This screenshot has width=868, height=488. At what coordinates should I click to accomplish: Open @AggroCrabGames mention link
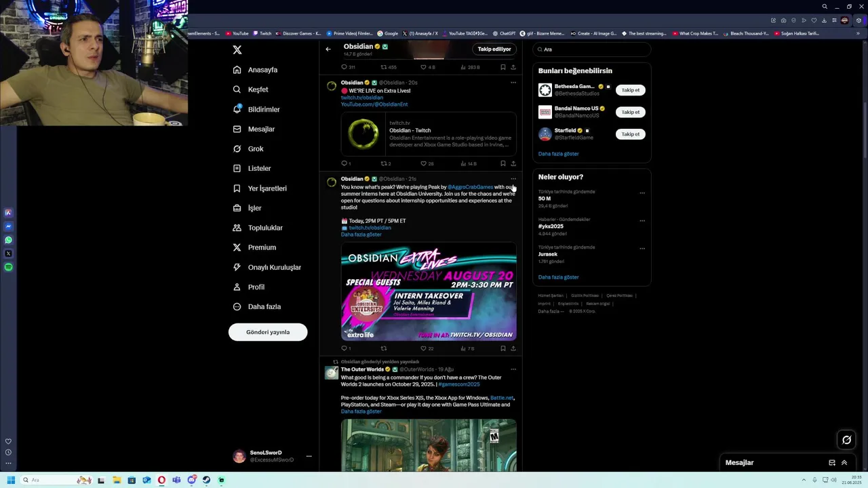470,187
